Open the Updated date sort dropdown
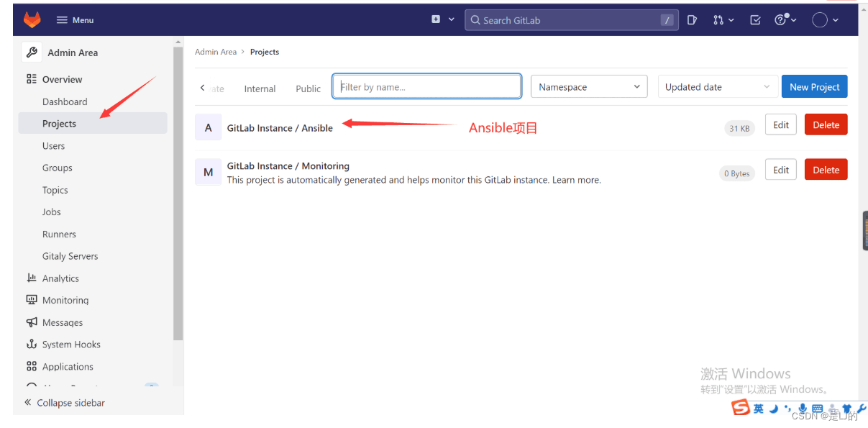The image size is (868, 428). tap(718, 87)
